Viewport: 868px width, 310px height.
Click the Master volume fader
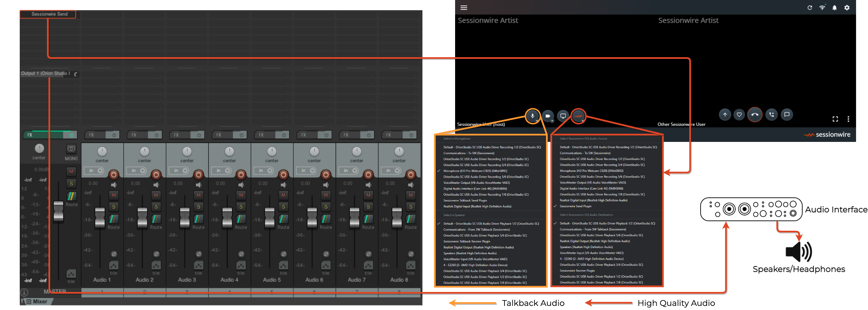(59, 211)
